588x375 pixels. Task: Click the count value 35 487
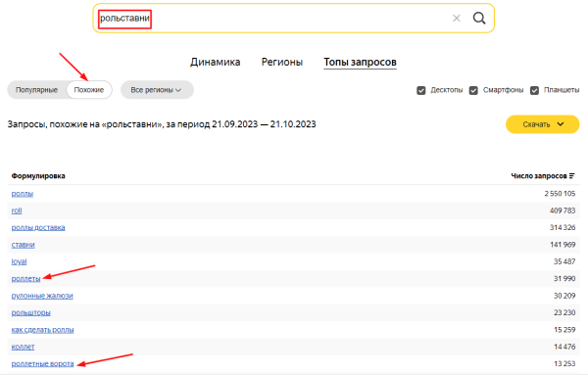click(564, 261)
